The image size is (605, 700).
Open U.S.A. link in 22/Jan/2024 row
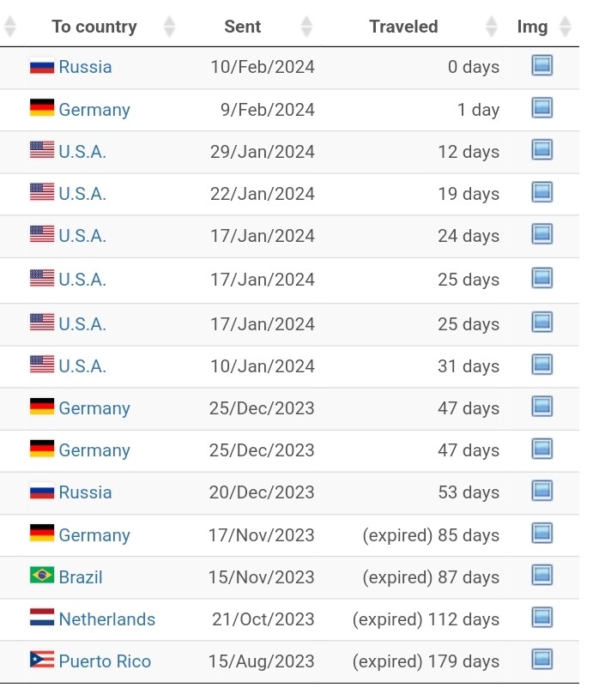coord(82,194)
